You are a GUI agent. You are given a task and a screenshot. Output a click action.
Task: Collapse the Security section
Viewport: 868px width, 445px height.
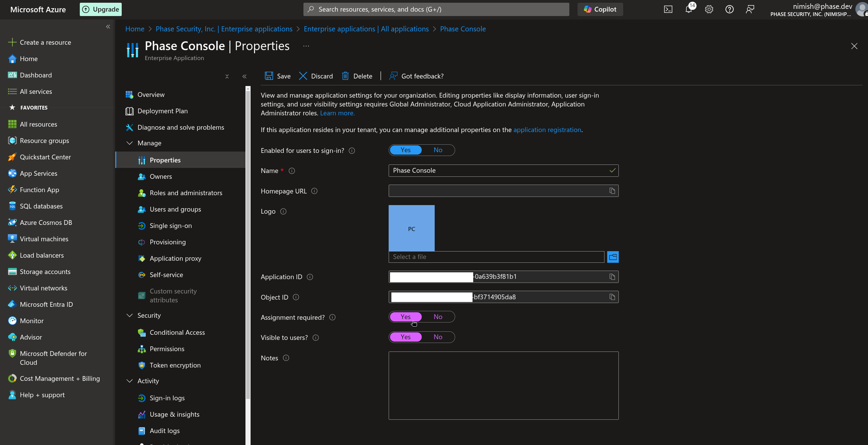click(x=130, y=315)
